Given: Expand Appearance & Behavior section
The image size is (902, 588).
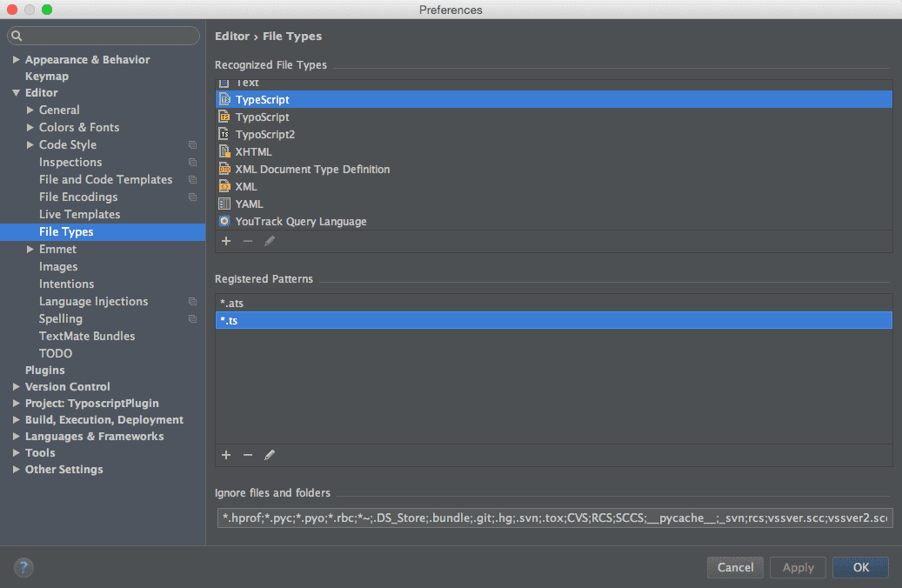Looking at the screenshot, I should (x=17, y=59).
